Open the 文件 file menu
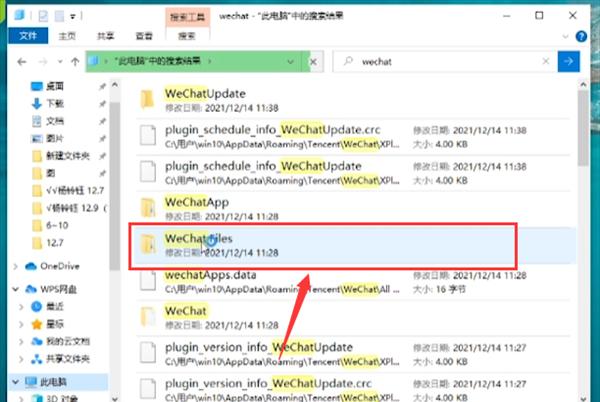The height and width of the screenshot is (402, 600). point(28,36)
